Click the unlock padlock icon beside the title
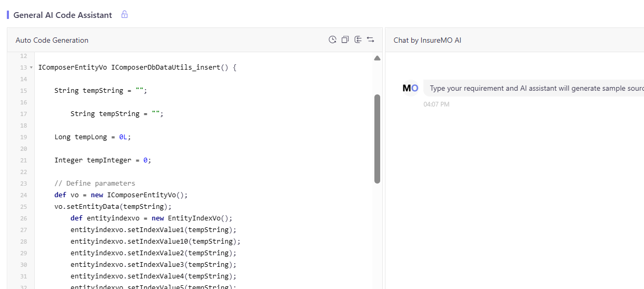The height and width of the screenshot is (289, 644). click(x=124, y=15)
